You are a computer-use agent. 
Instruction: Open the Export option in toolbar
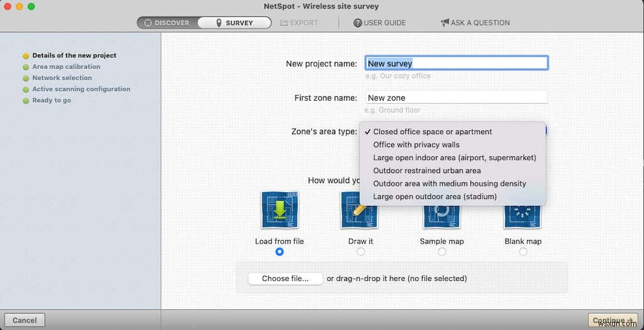[x=299, y=23]
